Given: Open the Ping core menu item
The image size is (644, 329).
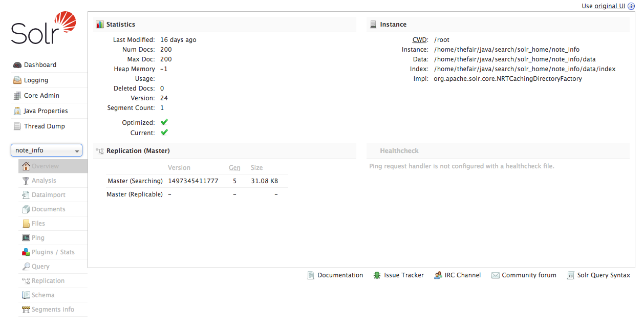Looking at the screenshot, I should point(53,238).
